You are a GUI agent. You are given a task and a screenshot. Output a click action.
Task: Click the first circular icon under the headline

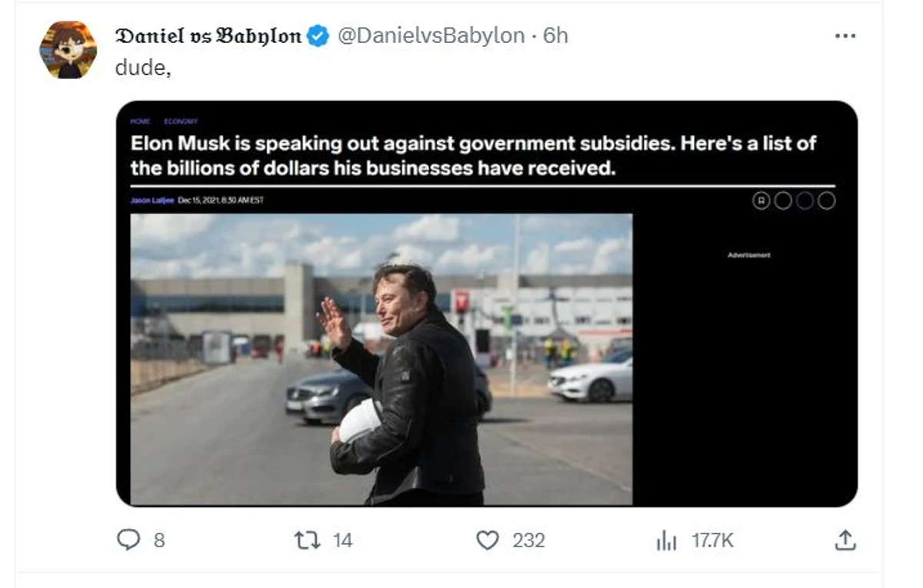761,201
